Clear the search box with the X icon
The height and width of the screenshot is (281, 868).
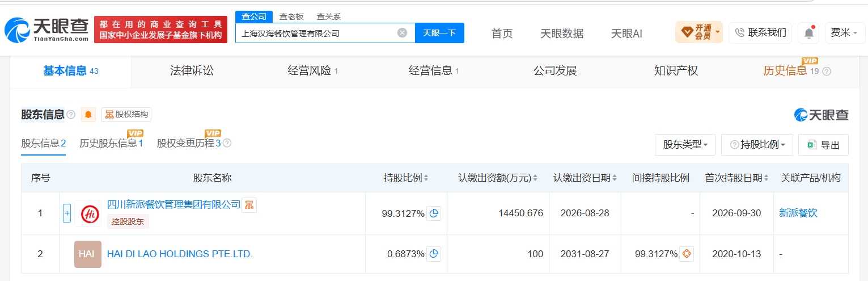[402, 33]
